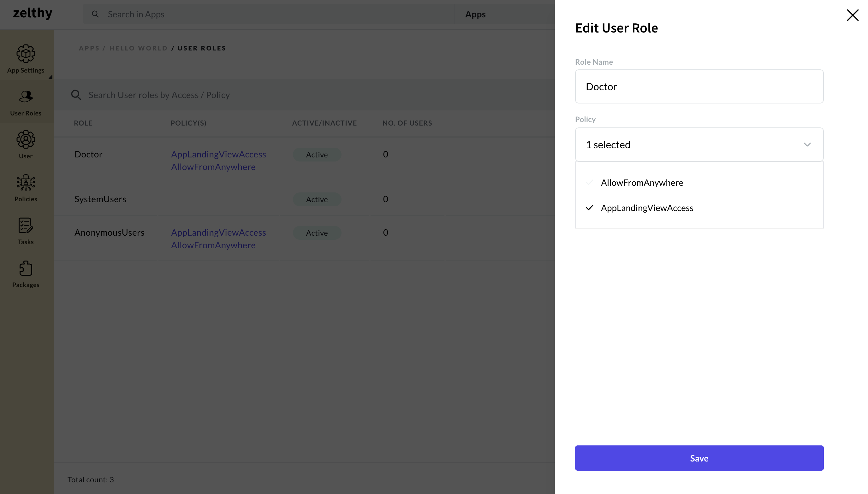The height and width of the screenshot is (494, 868).
Task: Click the NO. OF USERS column header
Action: click(x=407, y=123)
